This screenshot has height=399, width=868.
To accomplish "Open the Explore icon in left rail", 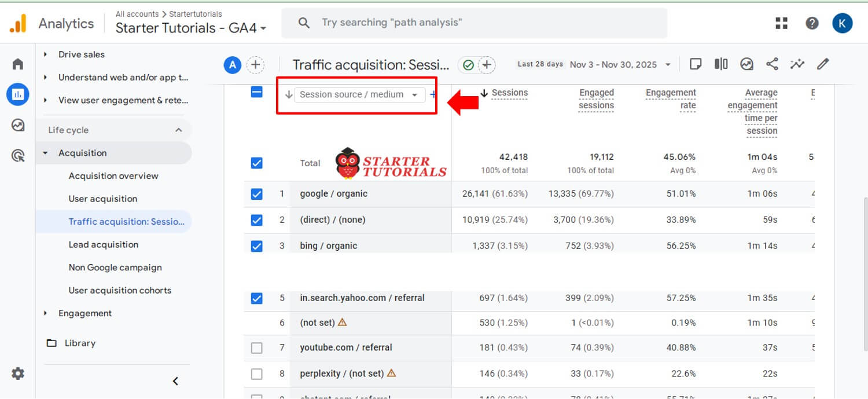I will click(18, 125).
